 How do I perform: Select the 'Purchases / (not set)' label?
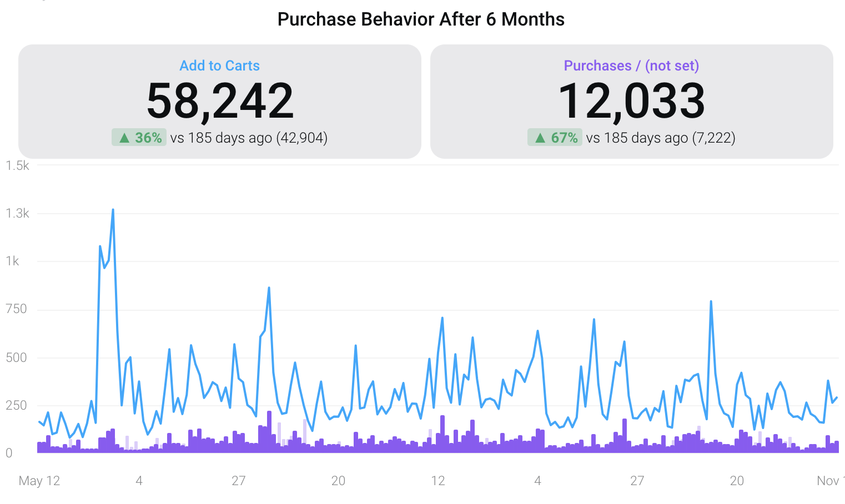pyautogui.click(x=631, y=65)
